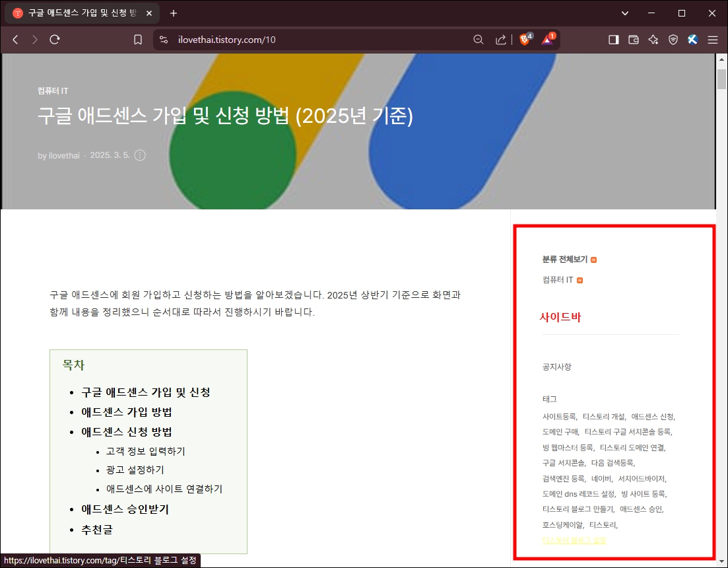Open the 호스팅케이알 tag
Image resolution: width=728 pixels, height=568 pixels.
[x=562, y=525]
